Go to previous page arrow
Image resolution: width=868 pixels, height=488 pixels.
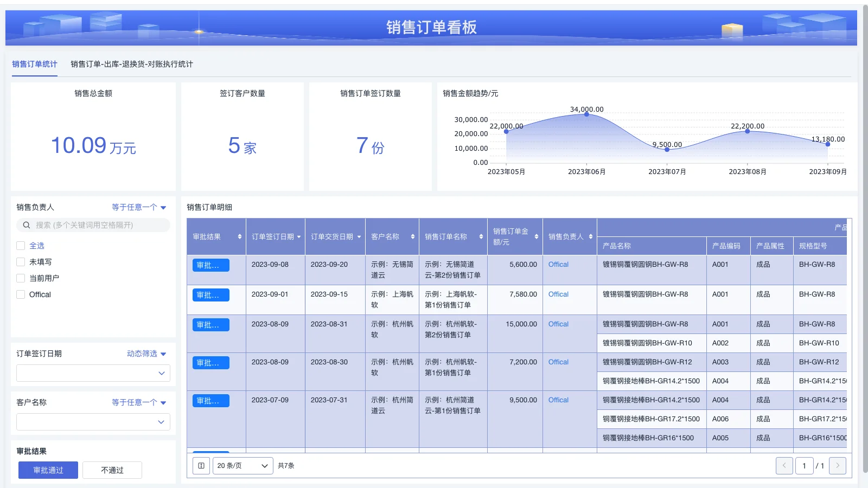pos(784,466)
